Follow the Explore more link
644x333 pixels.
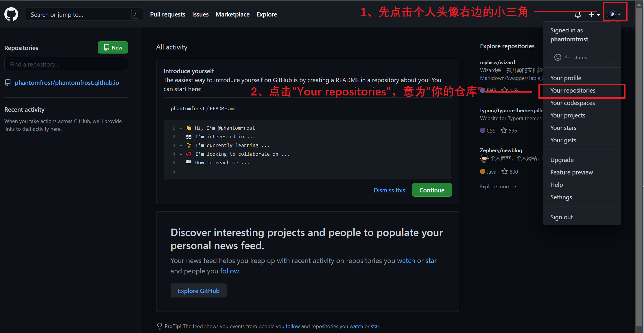[x=498, y=187]
